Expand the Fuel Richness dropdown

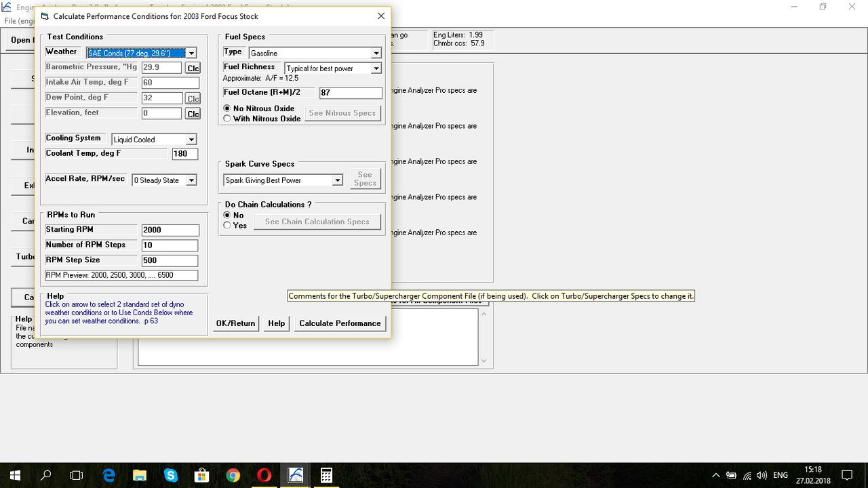(x=376, y=68)
